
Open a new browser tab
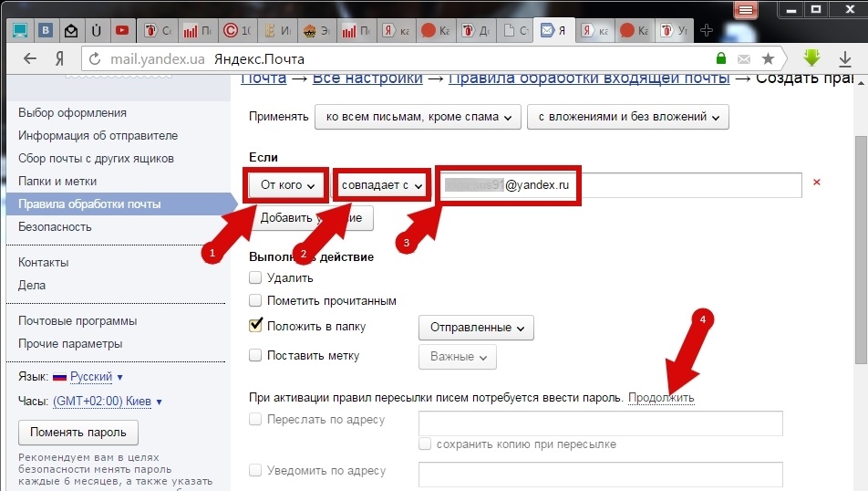point(706,30)
